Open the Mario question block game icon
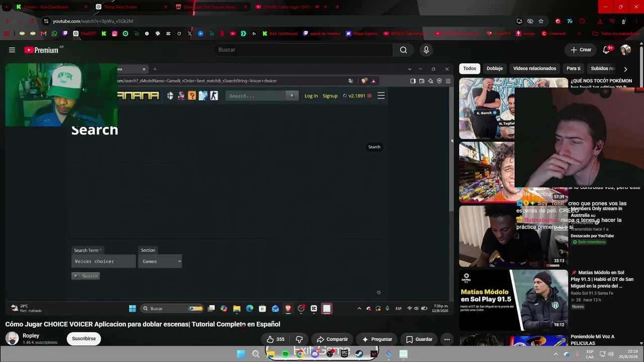This screenshot has width=644, height=362. [x=192, y=96]
